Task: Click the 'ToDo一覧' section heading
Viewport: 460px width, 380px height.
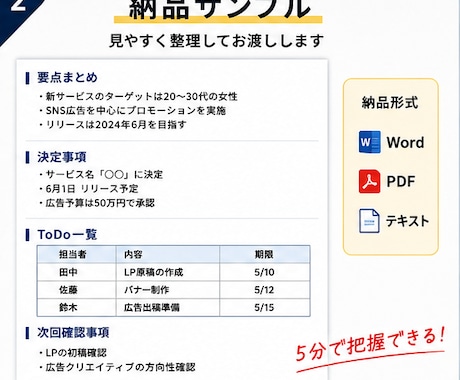Action: (x=67, y=235)
